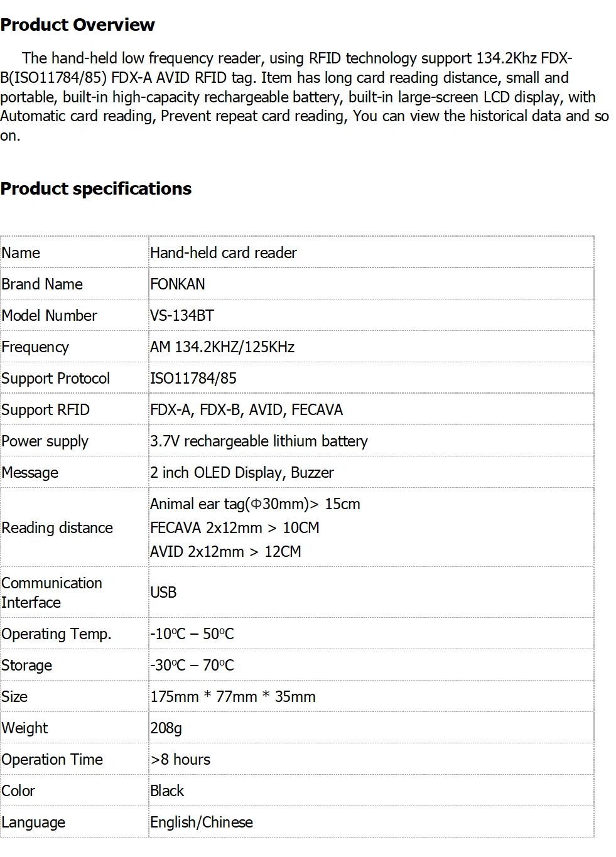Click the Animal ear tag reading distance line
The height and width of the screenshot is (857, 616).
(x=255, y=504)
